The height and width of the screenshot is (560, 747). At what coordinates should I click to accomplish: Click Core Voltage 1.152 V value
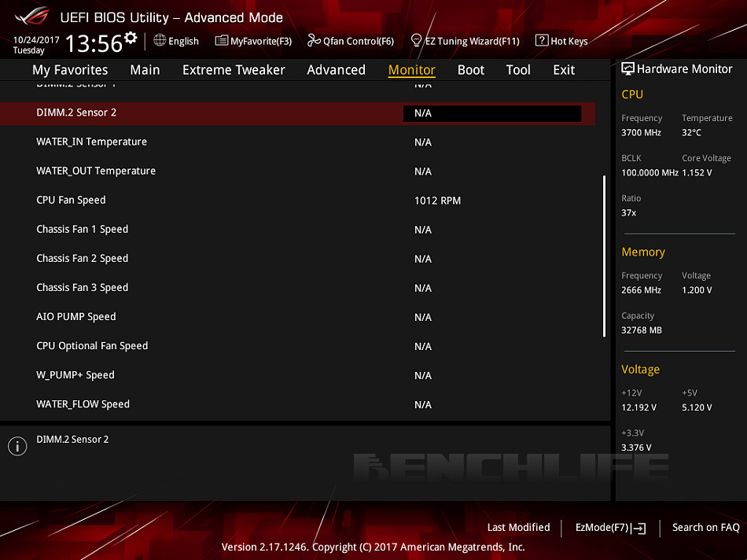[x=697, y=172]
